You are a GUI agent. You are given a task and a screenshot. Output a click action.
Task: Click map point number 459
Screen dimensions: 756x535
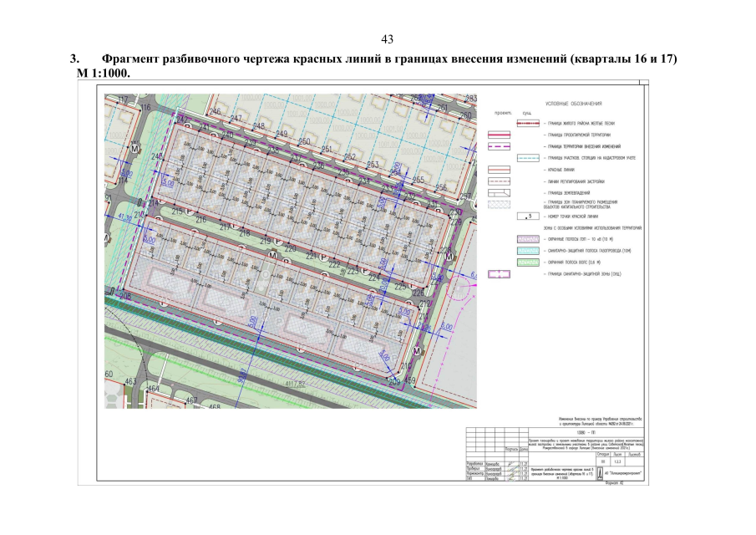(409, 381)
